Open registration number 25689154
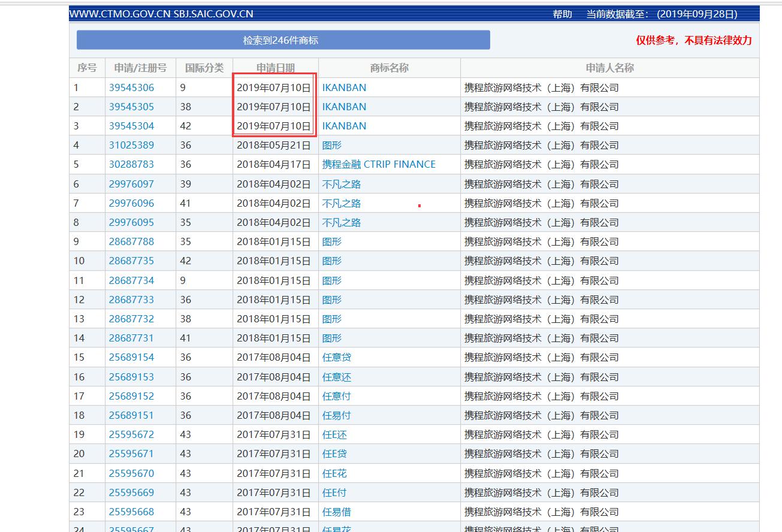Image resolution: width=782 pixels, height=532 pixels. pos(131,357)
